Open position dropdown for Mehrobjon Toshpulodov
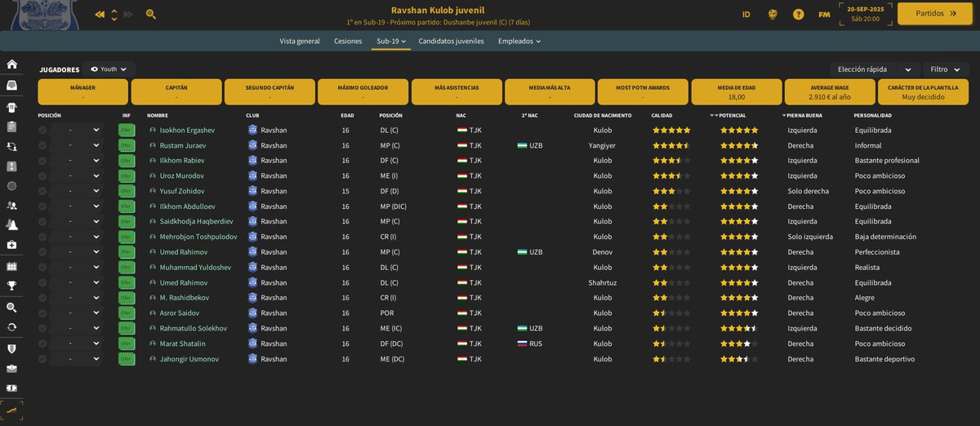 [78, 237]
